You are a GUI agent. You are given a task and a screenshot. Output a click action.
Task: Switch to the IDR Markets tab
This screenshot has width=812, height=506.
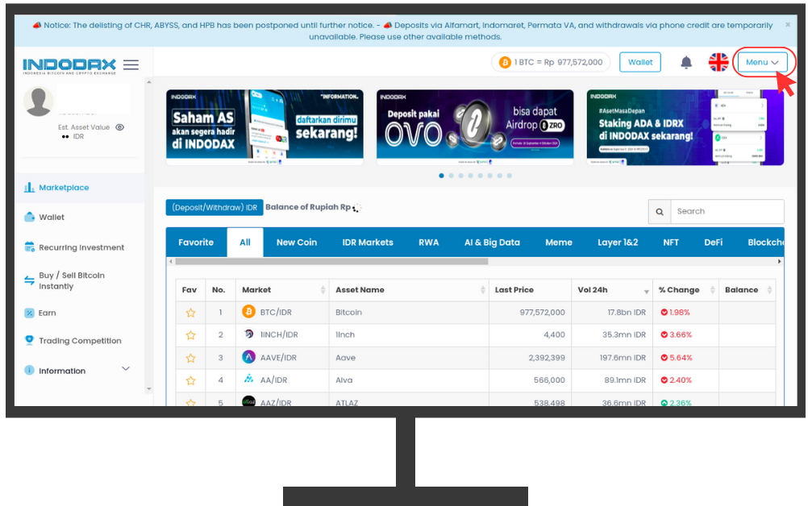pos(368,243)
